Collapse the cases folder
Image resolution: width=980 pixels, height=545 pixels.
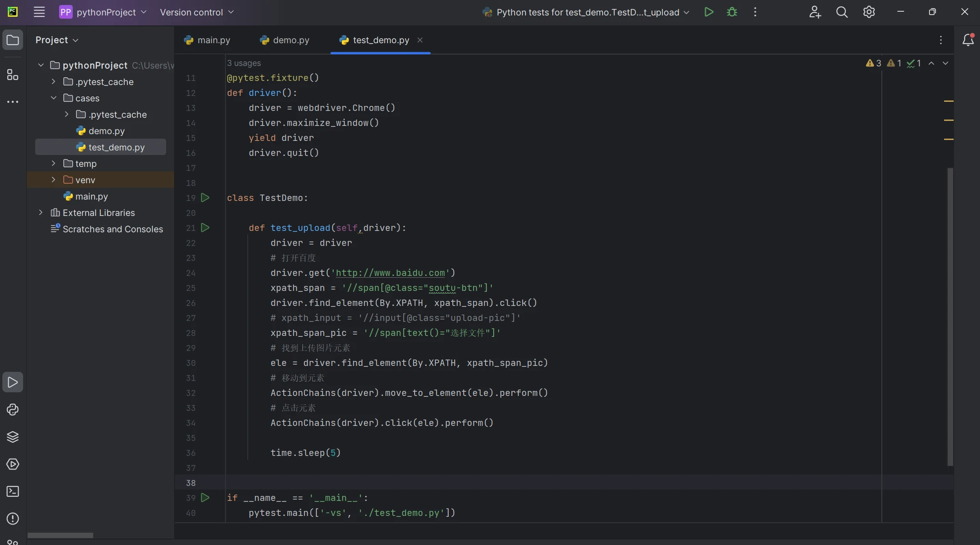[53, 98]
